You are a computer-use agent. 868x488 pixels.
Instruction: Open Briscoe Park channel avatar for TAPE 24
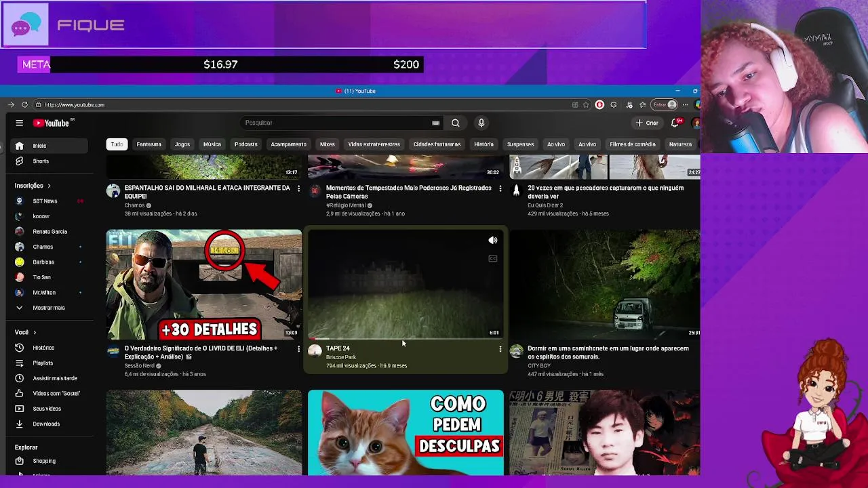coord(315,350)
